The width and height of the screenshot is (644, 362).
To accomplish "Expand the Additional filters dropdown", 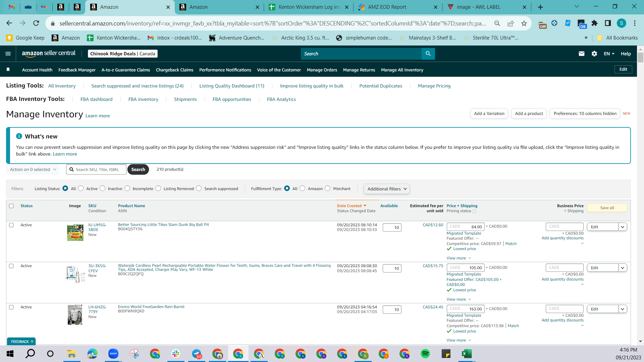I will click(387, 189).
